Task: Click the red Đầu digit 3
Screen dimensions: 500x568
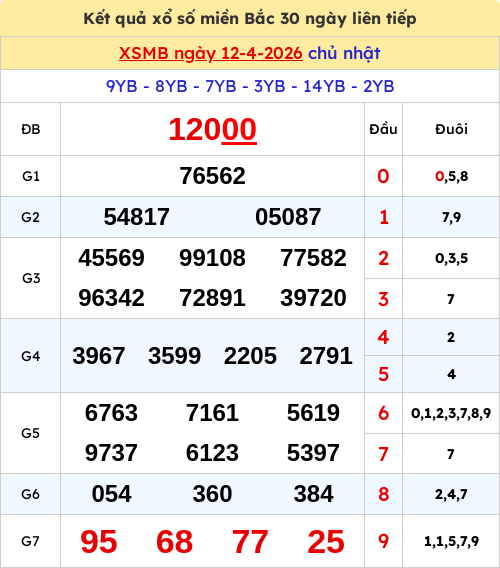Action: [383, 299]
